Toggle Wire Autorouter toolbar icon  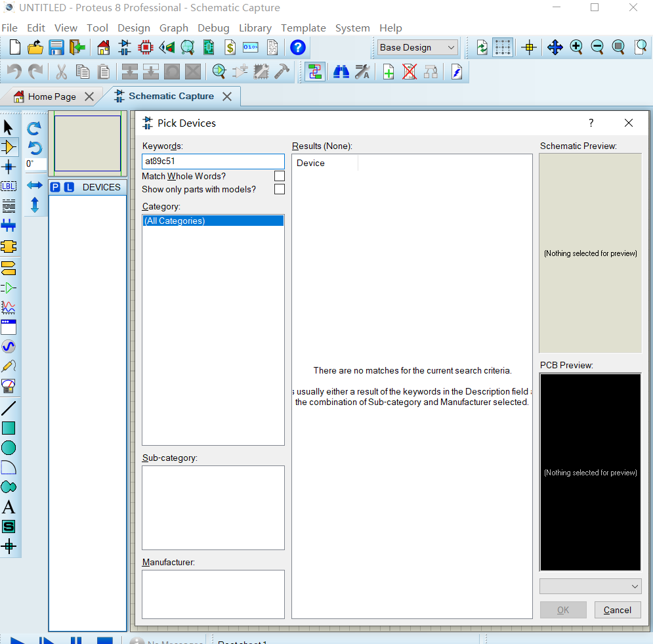(x=315, y=72)
